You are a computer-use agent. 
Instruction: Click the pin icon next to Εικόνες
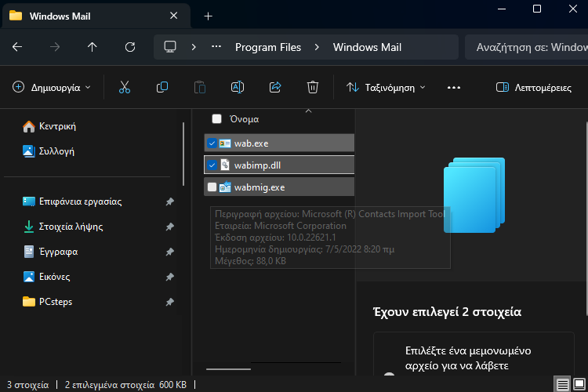coord(170,277)
